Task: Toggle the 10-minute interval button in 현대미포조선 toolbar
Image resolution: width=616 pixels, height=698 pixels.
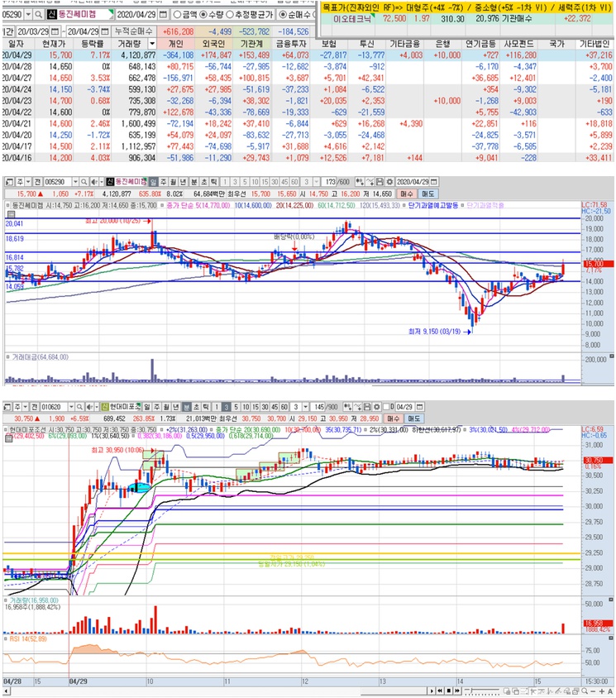Action: [x=246, y=407]
